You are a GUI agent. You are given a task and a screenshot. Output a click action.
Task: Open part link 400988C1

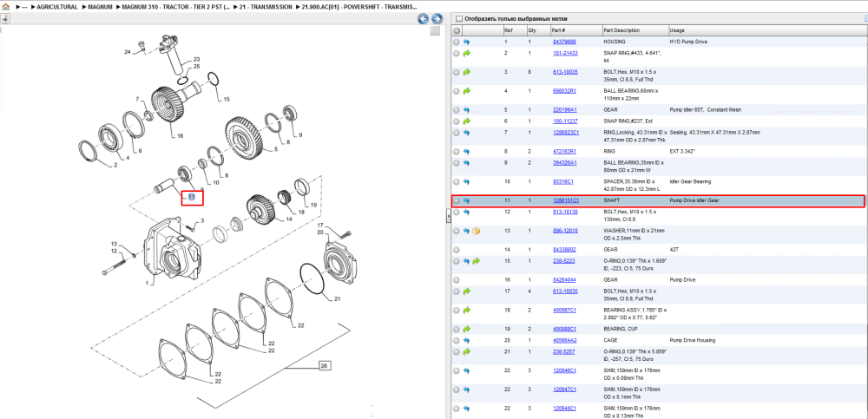[x=565, y=329]
